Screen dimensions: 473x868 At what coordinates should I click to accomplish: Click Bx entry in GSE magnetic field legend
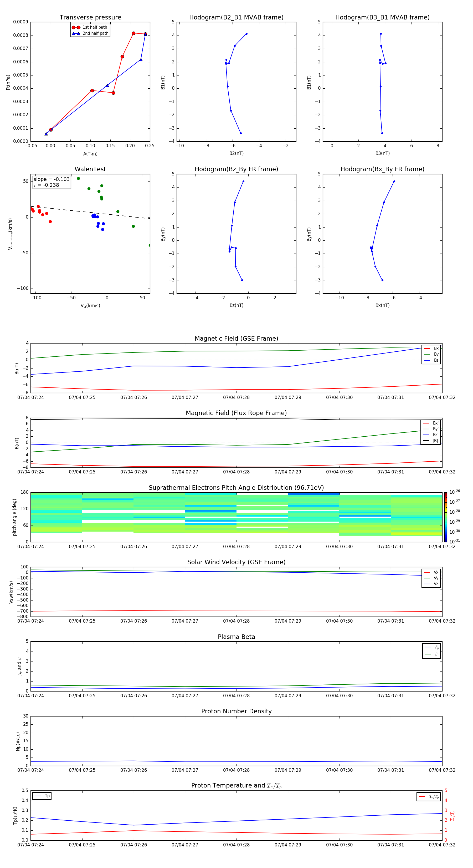tap(431, 349)
